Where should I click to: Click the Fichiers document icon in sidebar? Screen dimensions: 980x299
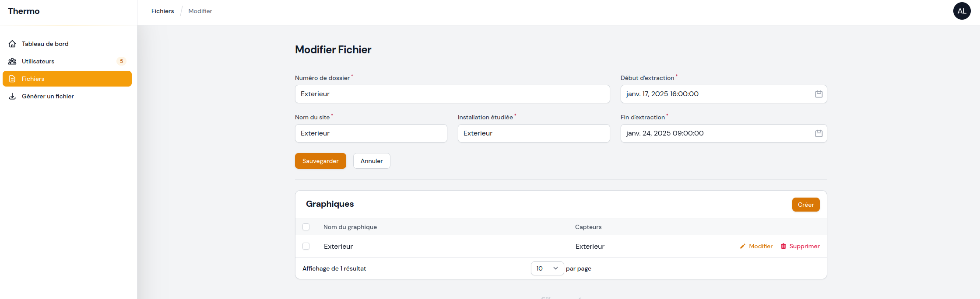coord(12,79)
